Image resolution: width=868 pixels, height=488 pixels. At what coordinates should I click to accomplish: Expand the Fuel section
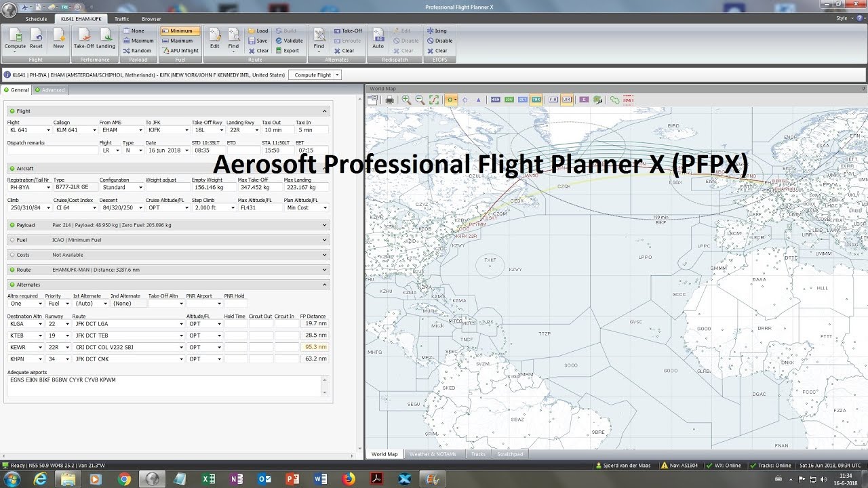(324, 240)
